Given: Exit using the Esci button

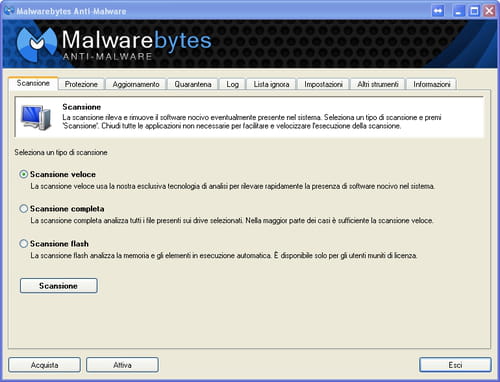Looking at the screenshot, I should (455, 365).
